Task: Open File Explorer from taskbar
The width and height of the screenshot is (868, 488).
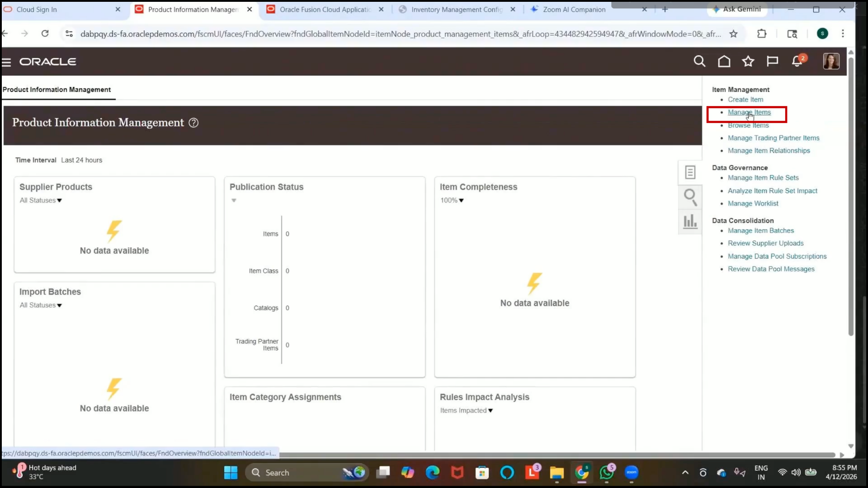Action: [x=557, y=473]
